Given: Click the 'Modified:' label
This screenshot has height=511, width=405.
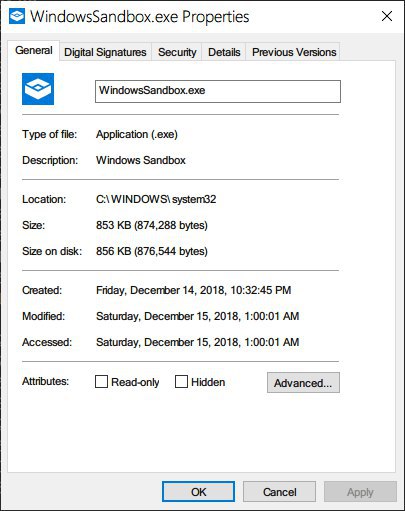Looking at the screenshot, I should (x=43, y=316).
